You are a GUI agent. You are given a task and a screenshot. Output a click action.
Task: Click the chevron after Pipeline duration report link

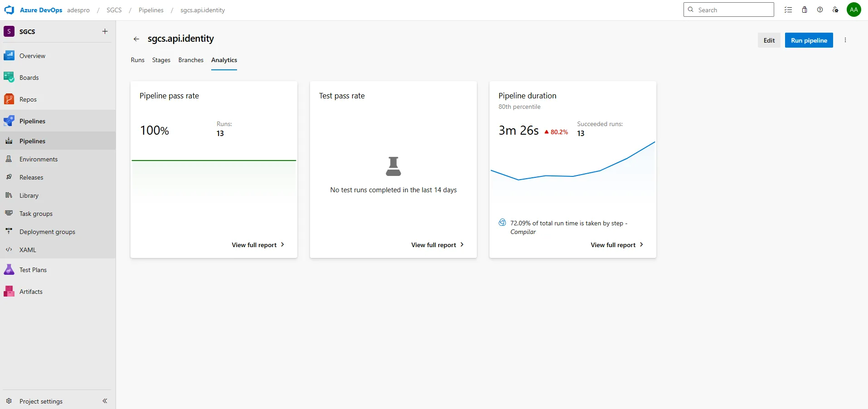641,244
